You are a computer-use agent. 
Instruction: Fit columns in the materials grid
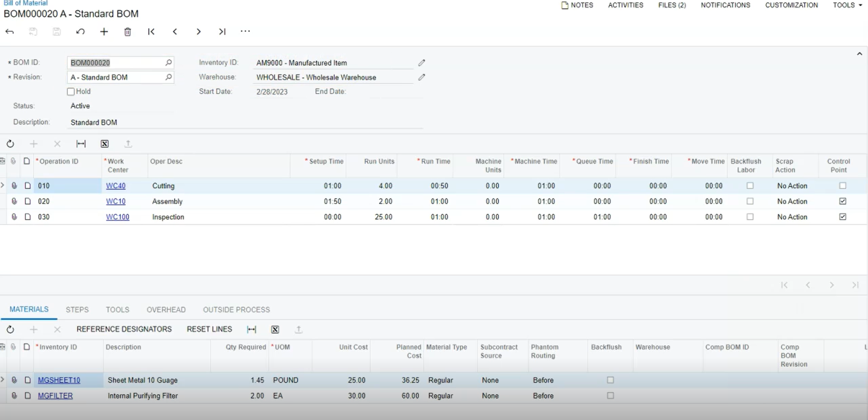tap(252, 330)
